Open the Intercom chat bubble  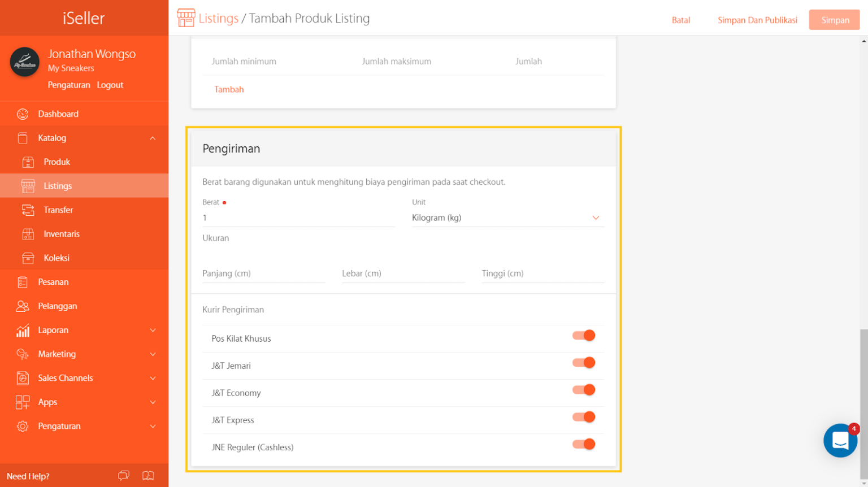840,441
